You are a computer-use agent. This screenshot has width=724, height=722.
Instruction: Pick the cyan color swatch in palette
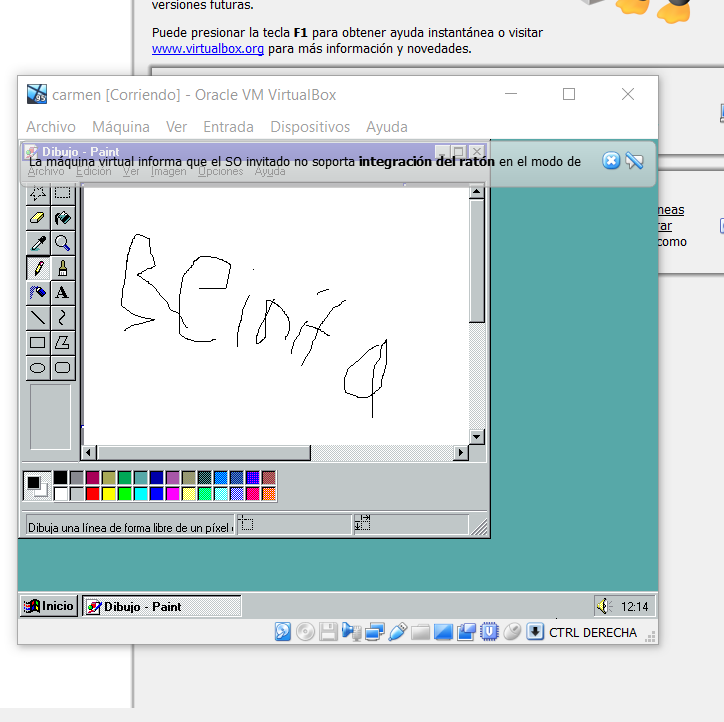tap(141, 494)
